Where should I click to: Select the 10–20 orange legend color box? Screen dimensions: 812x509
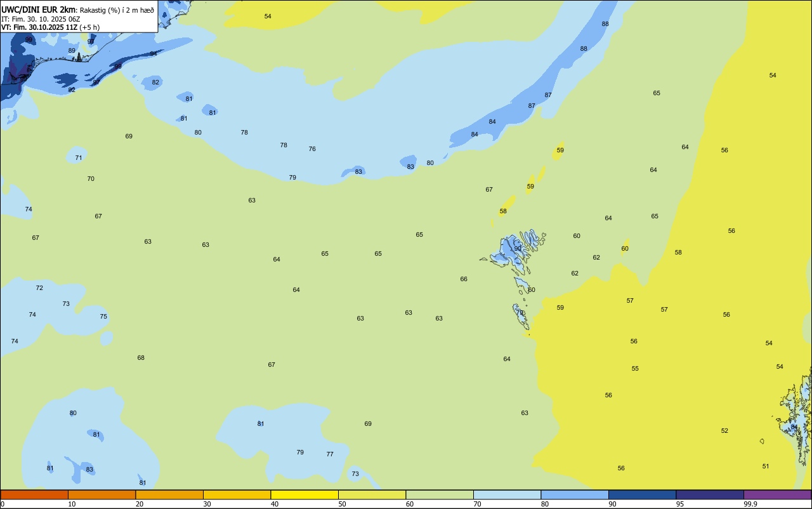[101, 494]
